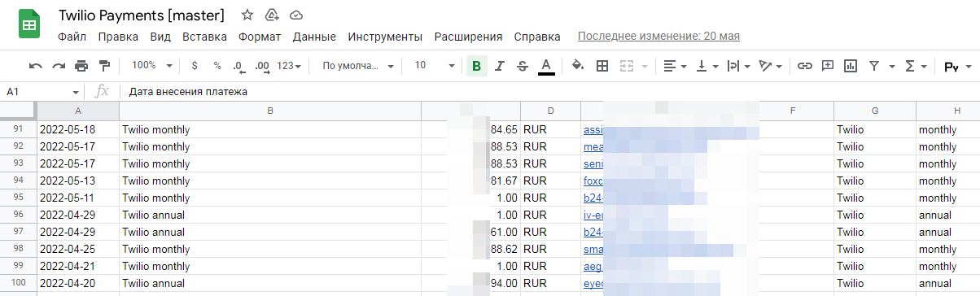This screenshot has height=296, width=980.
Task: Open the functions sigma menu
Action: (x=916, y=66)
